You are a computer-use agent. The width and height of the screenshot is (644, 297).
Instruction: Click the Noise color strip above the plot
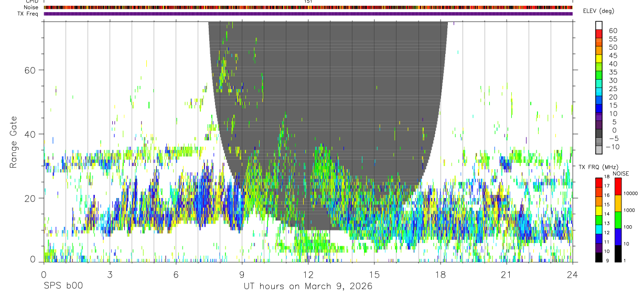pyautogui.click(x=308, y=7)
